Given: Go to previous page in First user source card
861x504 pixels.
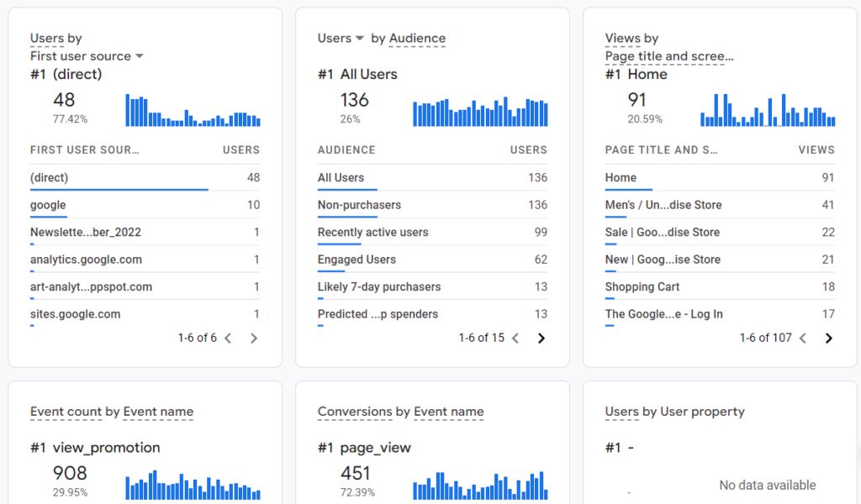Looking at the screenshot, I should pyautogui.click(x=228, y=337).
